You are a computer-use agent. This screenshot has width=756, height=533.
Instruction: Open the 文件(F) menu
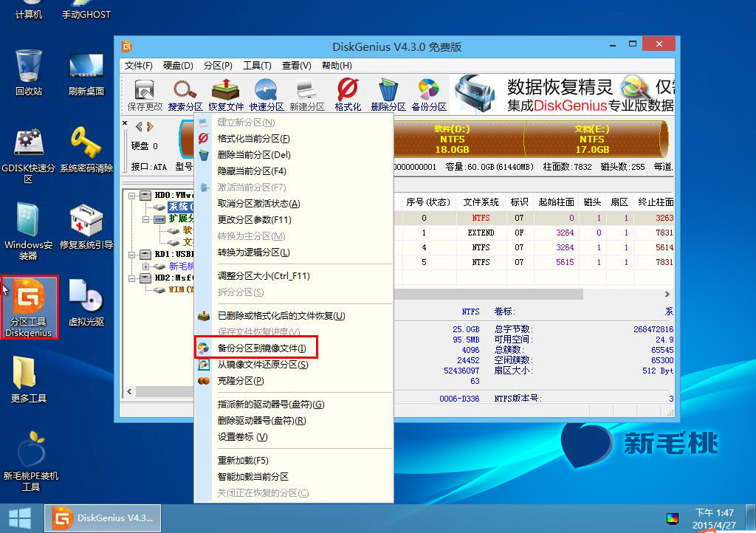point(138,66)
